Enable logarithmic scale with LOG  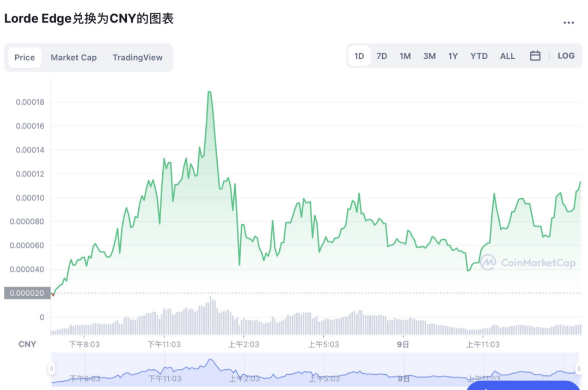pos(566,56)
